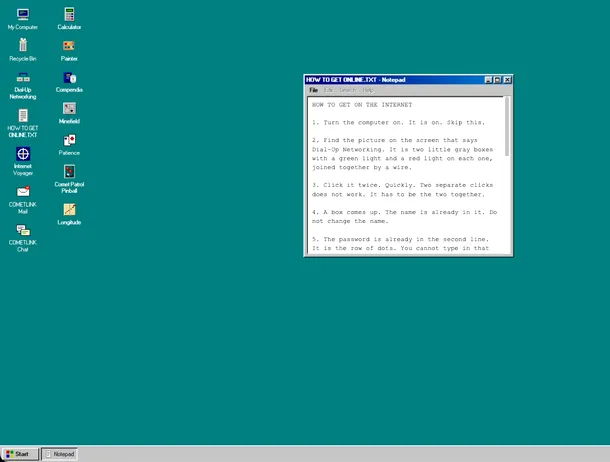Screen dimensions: 610x462
Task: Select the Comet Patrol Pinball icon
Action: coord(69,179)
